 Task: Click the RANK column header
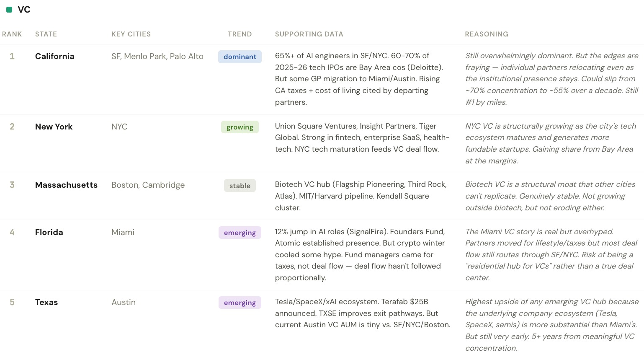12,34
